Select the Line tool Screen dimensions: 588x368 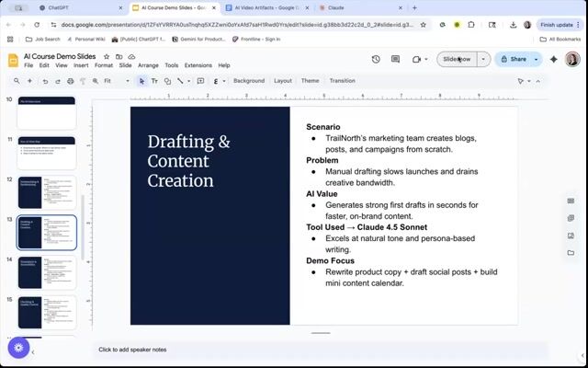(x=180, y=81)
